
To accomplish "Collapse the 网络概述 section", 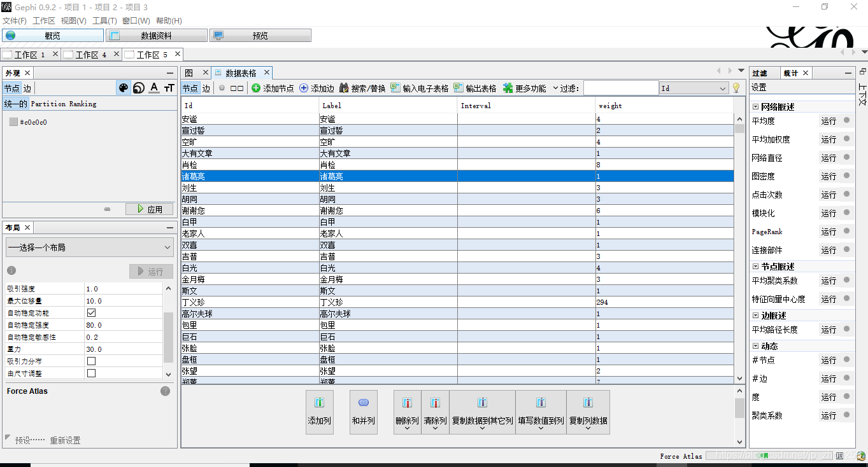I will coord(756,107).
